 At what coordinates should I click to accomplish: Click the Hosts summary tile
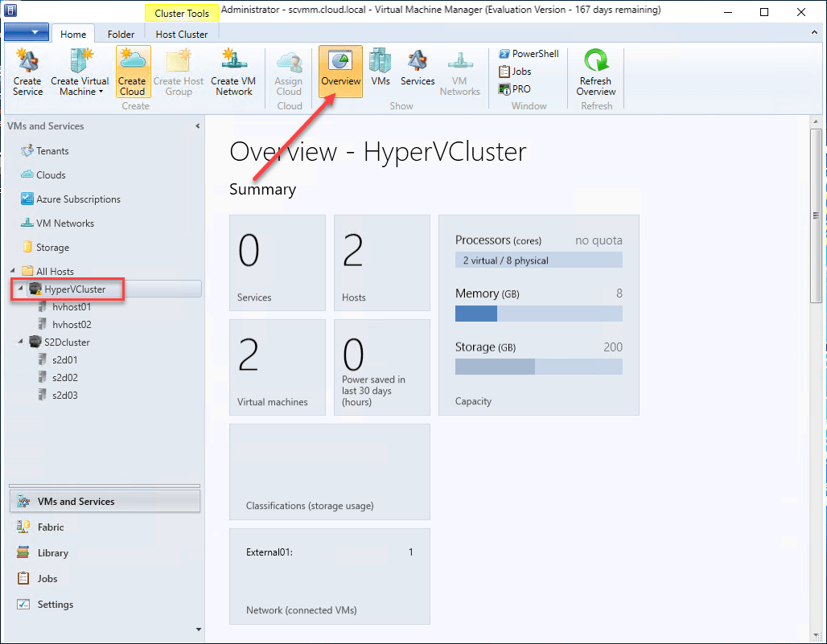pos(382,263)
